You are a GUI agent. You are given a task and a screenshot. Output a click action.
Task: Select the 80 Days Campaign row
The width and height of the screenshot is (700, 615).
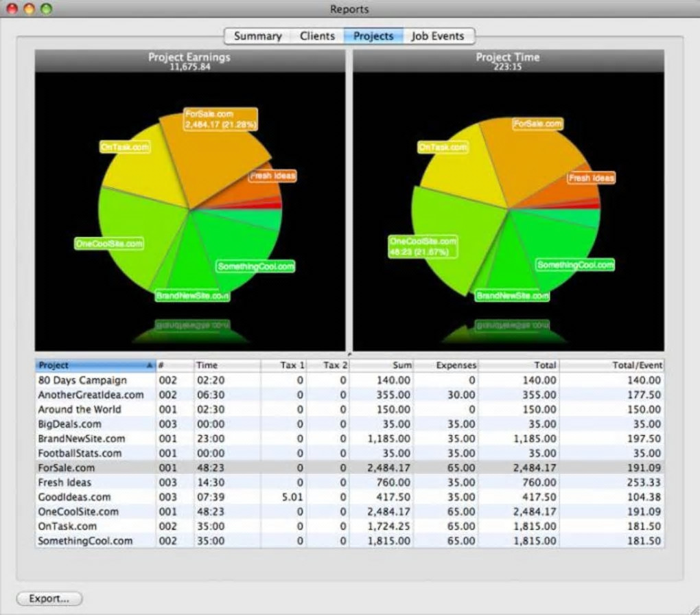(x=349, y=380)
